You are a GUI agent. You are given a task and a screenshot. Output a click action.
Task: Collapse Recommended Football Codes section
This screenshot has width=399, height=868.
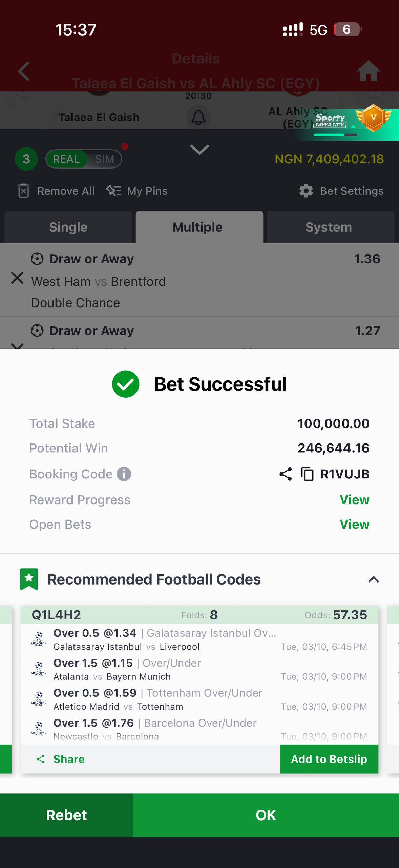tap(373, 579)
